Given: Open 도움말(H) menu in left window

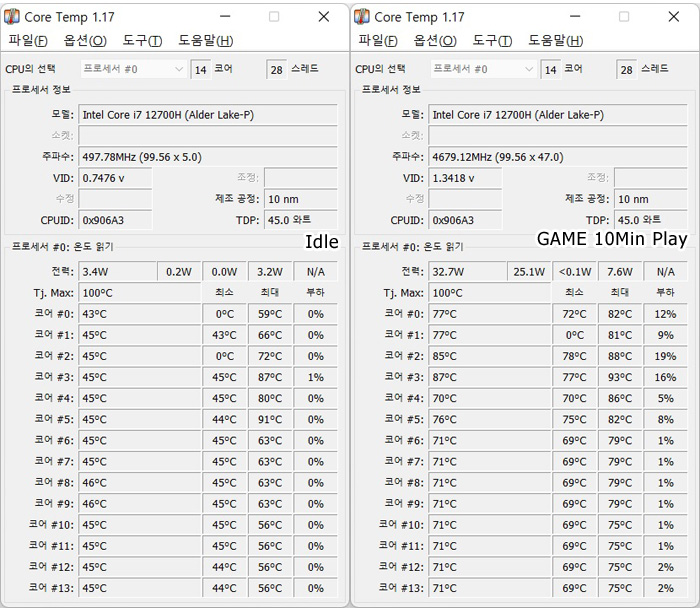Looking at the screenshot, I should [205, 41].
